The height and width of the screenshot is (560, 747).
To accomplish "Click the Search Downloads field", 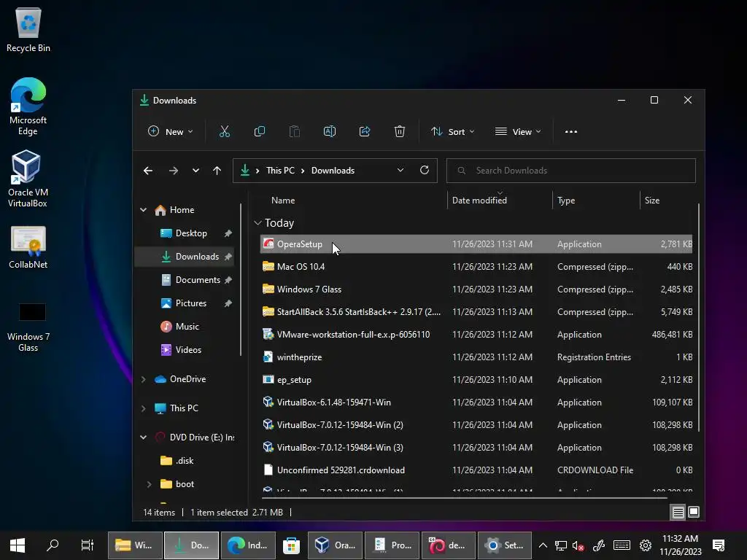I will [x=570, y=171].
